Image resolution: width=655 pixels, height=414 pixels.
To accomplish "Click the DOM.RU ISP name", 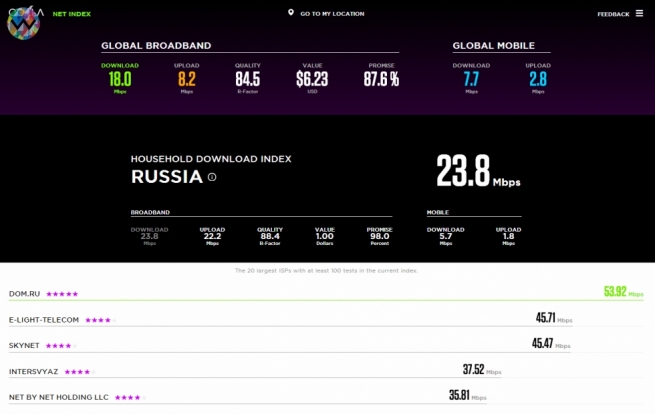I will (25, 294).
